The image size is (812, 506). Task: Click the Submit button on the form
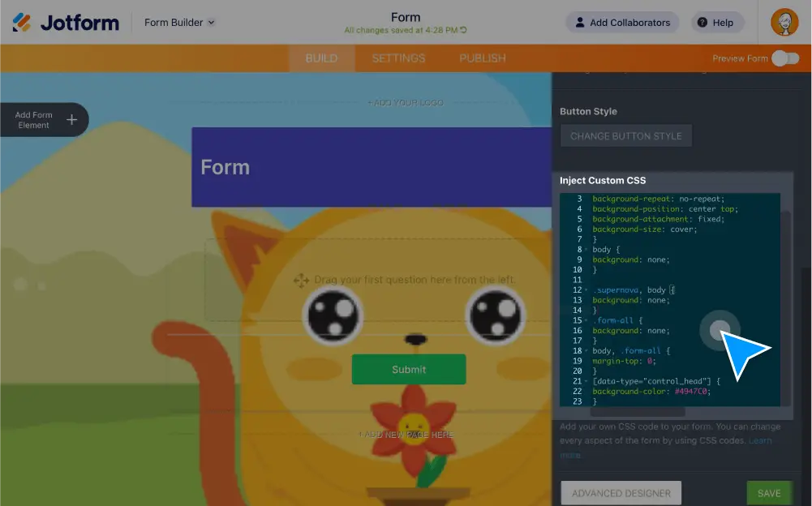pyautogui.click(x=409, y=369)
